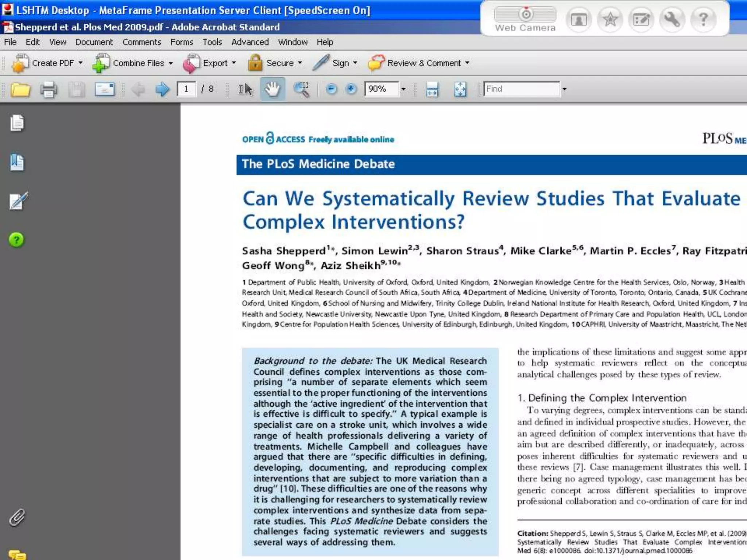Open the Bookmarks panel icon

17,163
